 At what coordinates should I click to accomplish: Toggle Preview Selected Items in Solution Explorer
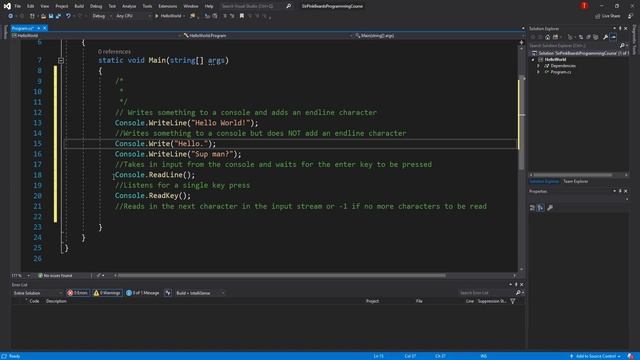pyautogui.click(x=613, y=37)
